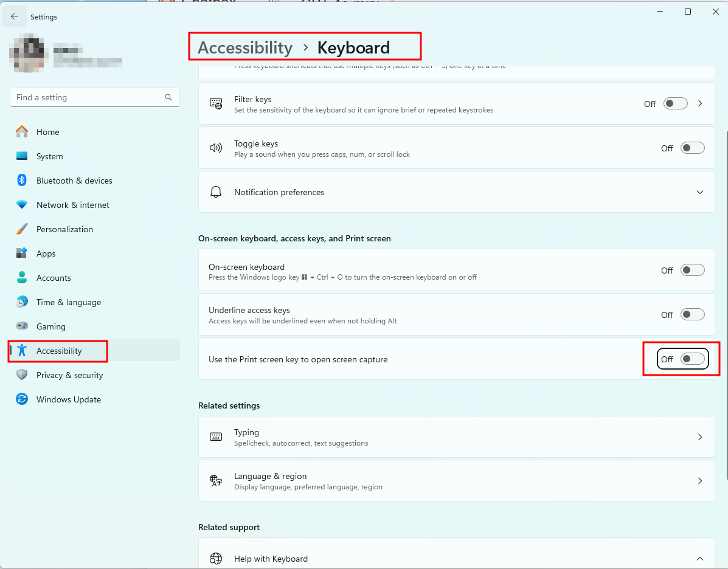Enable Underline access keys switch
This screenshot has height=569, width=728.
tap(692, 314)
